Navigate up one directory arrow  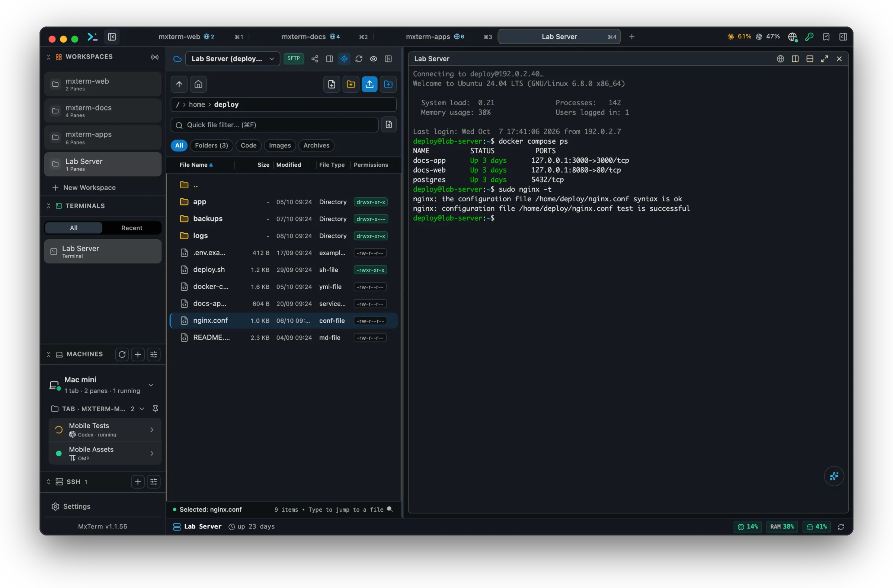(x=179, y=84)
